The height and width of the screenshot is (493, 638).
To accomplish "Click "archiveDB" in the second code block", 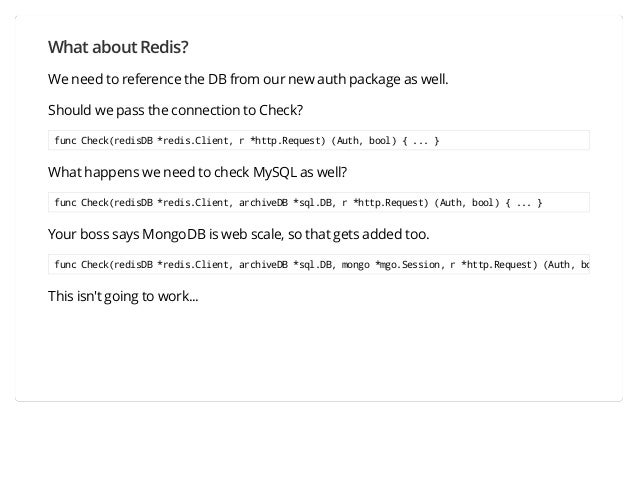I will coord(263,203).
